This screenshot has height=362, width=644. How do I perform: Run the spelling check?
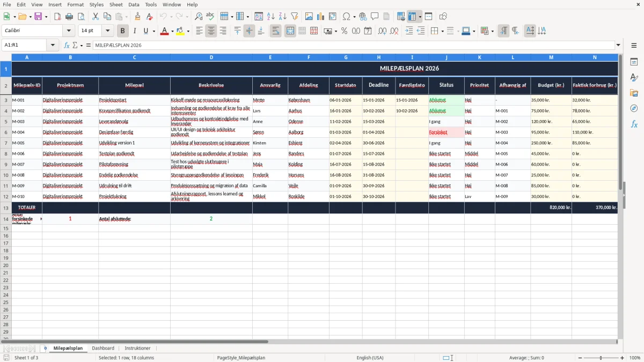pyautogui.click(x=210, y=17)
